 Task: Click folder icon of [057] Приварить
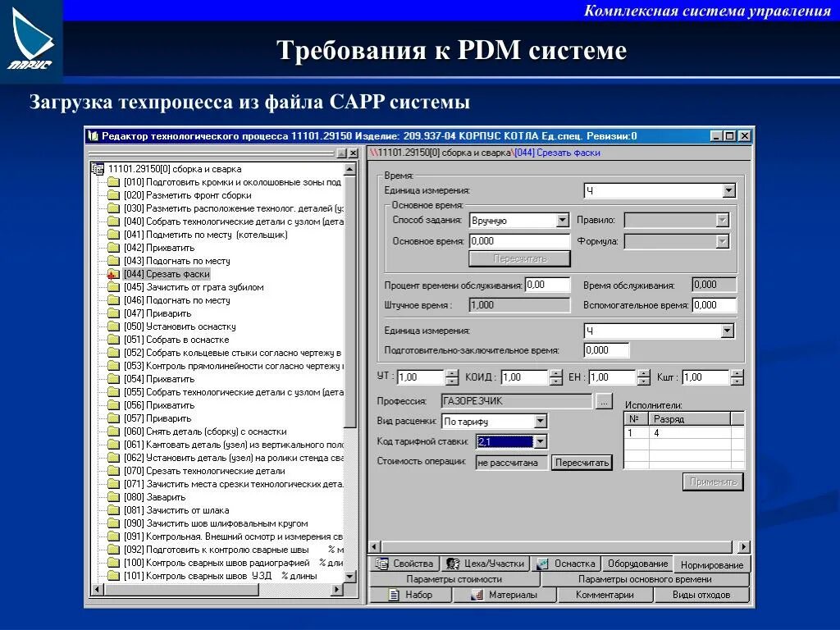[x=113, y=418]
